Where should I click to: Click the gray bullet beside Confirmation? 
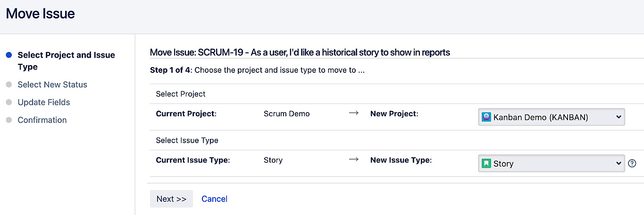click(8, 120)
